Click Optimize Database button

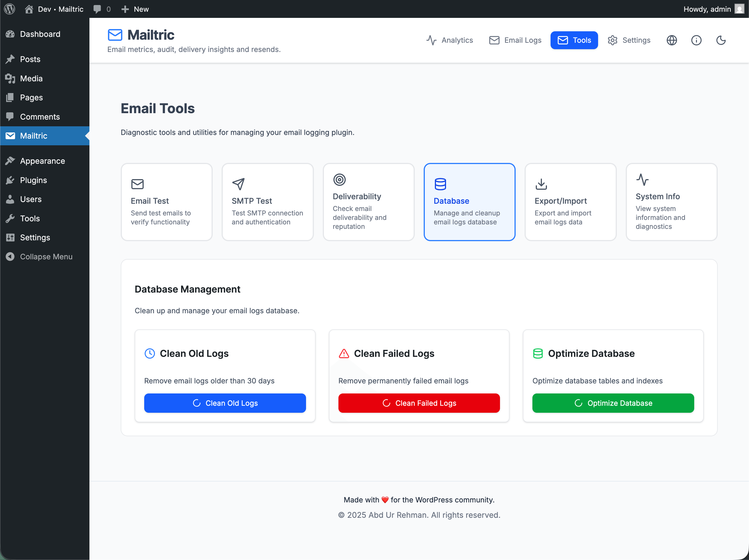(613, 403)
